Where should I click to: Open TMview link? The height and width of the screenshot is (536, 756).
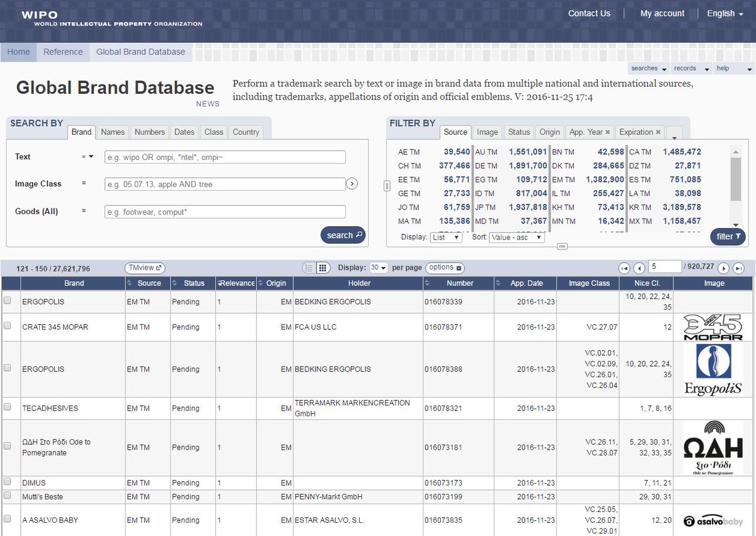(145, 268)
